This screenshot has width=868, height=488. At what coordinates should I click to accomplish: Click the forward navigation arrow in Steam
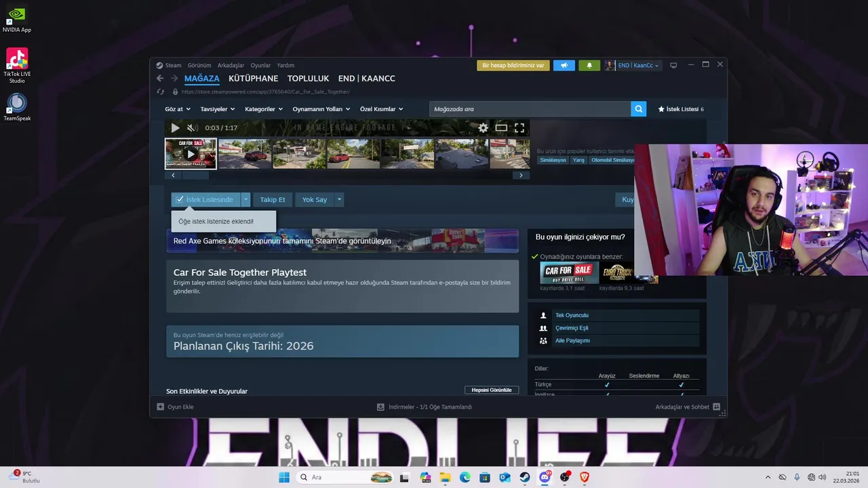(174, 79)
